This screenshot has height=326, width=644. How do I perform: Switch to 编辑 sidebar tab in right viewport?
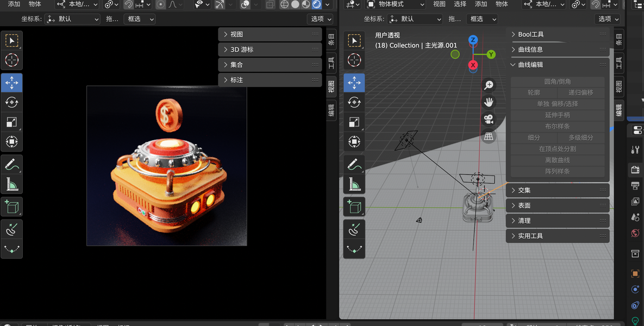pyautogui.click(x=619, y=110)
